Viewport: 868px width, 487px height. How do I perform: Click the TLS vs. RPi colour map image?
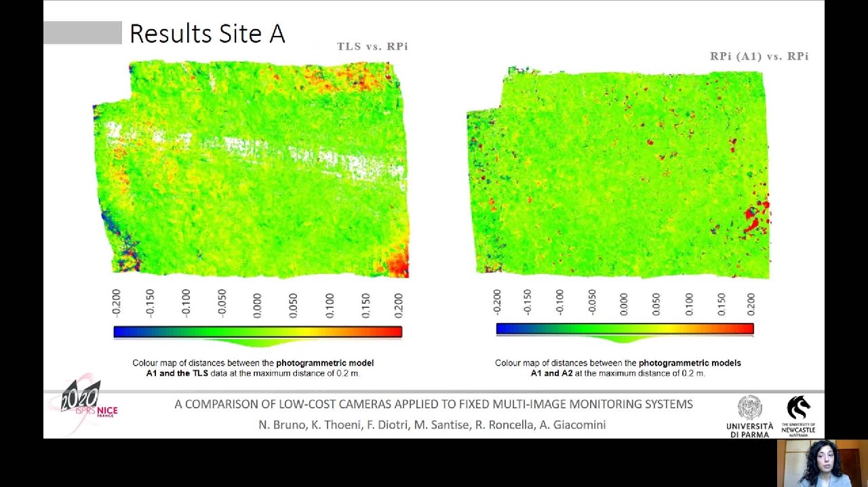point(251,170)
